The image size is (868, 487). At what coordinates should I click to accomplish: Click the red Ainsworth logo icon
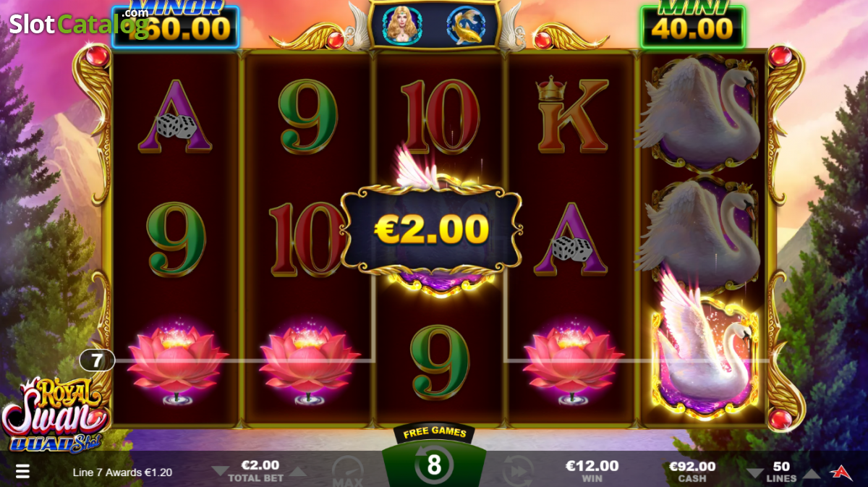coord(841,472)
